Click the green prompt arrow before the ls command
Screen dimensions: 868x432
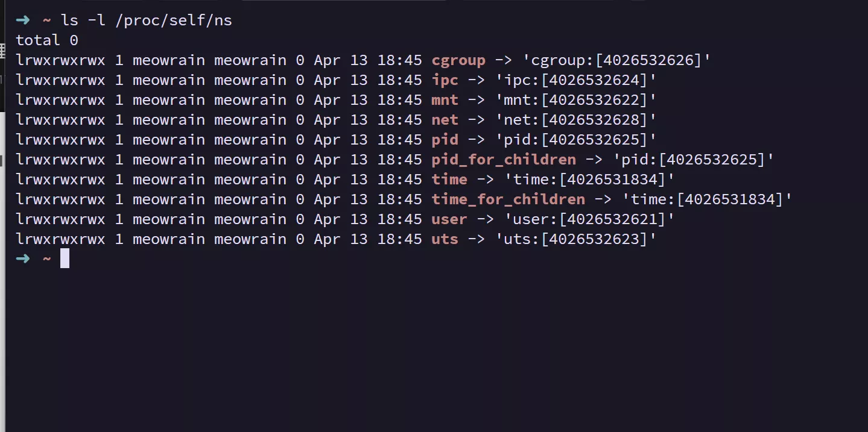pyautogui.click(x=22, y=20)
